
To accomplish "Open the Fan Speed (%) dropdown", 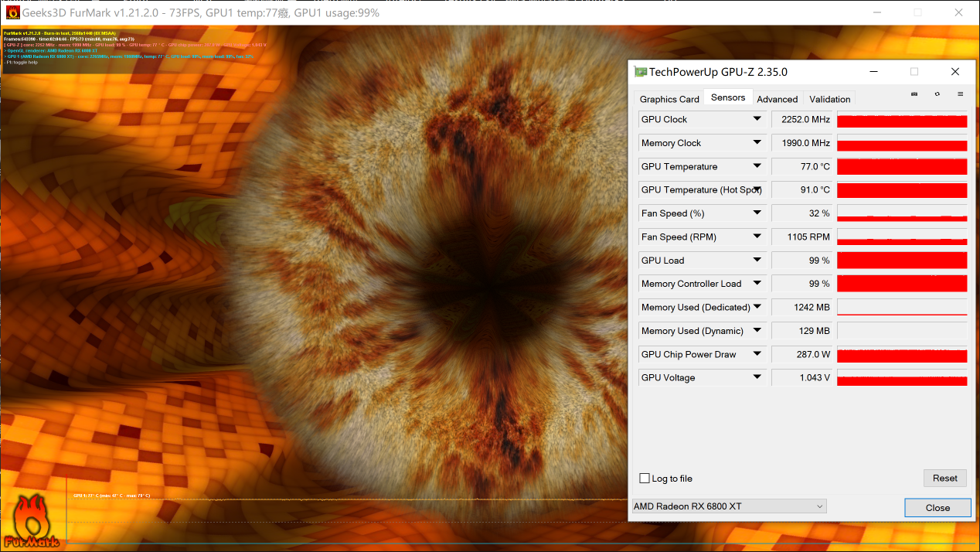I will point(757,213).
